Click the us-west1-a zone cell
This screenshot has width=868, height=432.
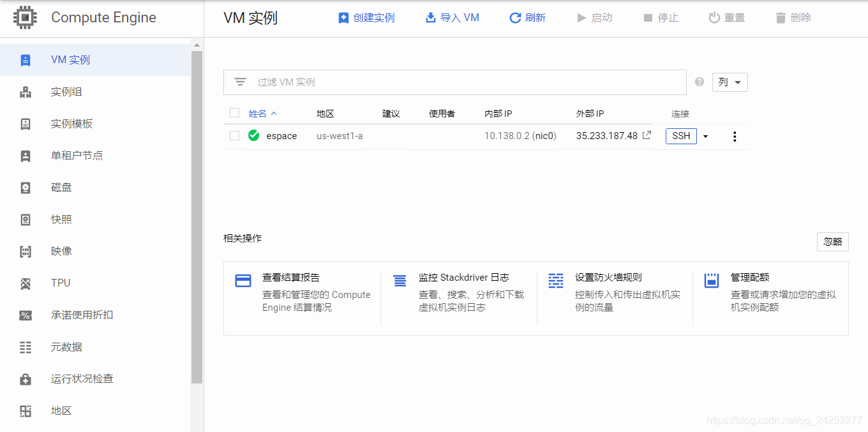point(340,136)
